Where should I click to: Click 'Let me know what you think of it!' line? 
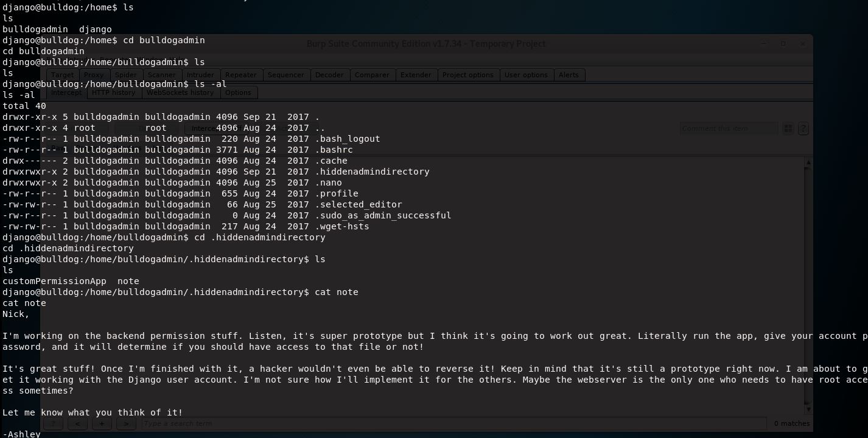pos(93,412)
